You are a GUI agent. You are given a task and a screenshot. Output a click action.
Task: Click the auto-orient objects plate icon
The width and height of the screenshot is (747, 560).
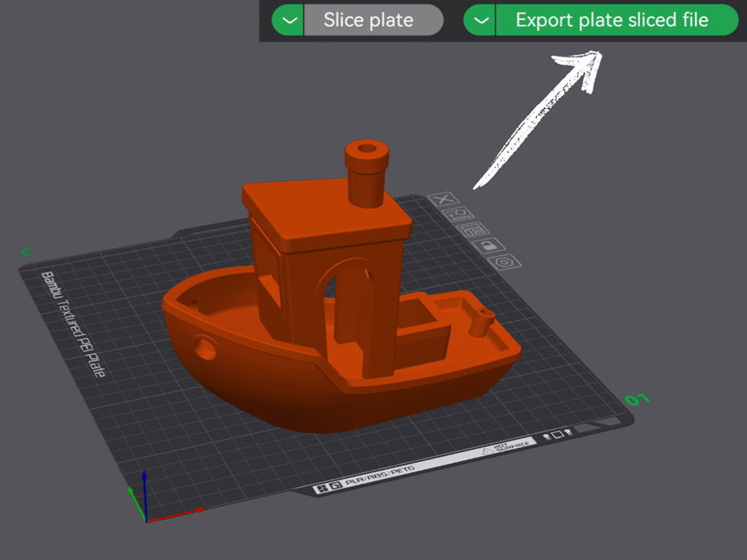tap(459, 214)
